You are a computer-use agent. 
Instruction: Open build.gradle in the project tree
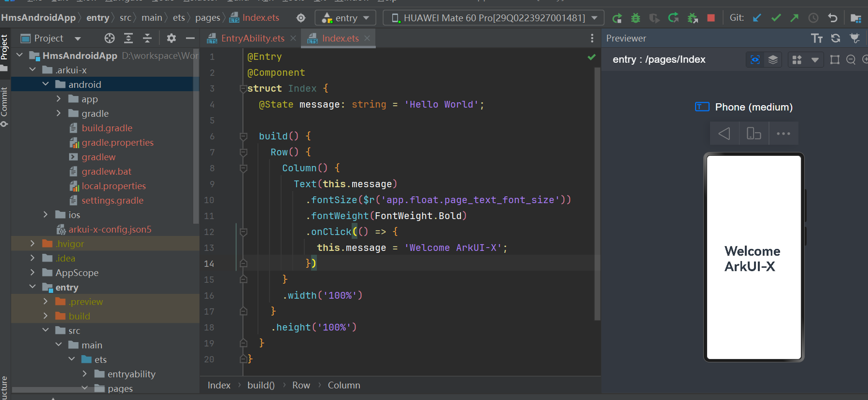tap(107, 128)
